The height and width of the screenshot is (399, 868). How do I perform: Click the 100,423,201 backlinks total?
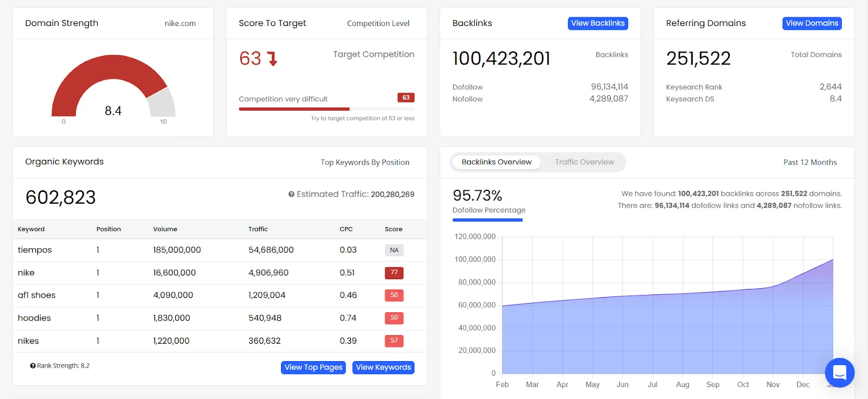501,59
